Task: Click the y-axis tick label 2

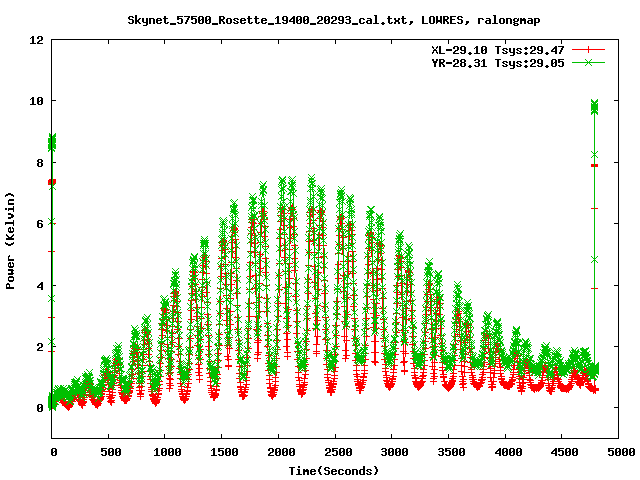Action: pyautogui.click(x=40, y=347)
